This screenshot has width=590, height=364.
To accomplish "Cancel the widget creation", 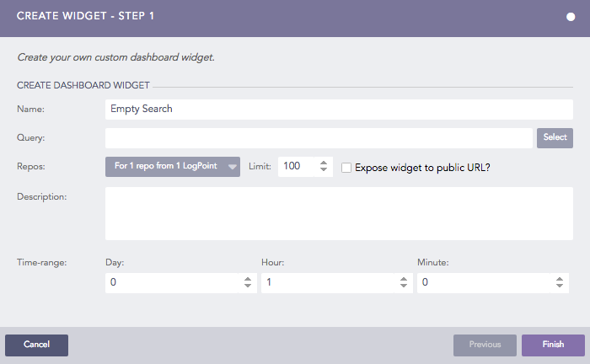I will click(x=36, y=345).
